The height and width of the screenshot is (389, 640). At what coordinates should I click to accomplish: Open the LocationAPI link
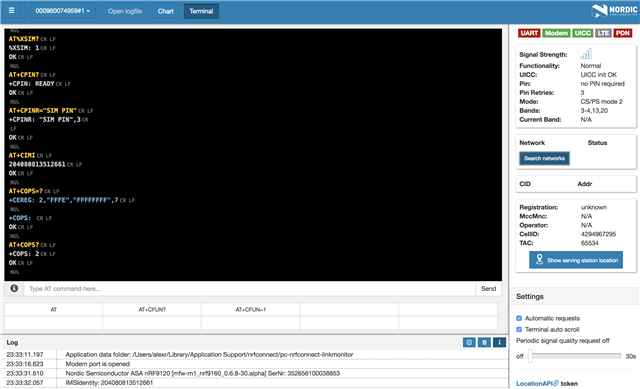[x=537, y=383]
